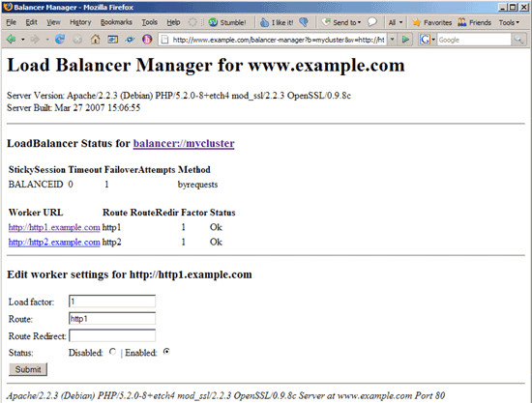
Task: Click the 'FailoverAttempts' column header
Action: [140, 169]
